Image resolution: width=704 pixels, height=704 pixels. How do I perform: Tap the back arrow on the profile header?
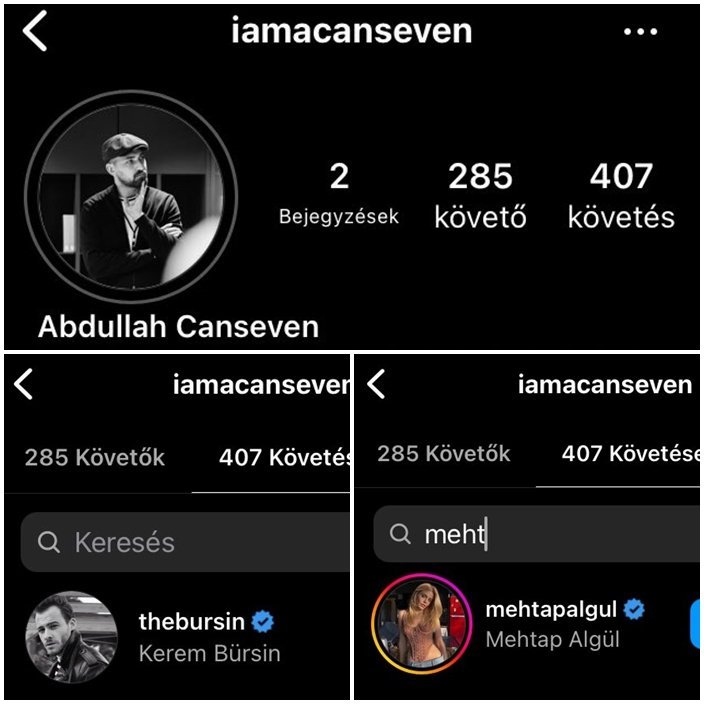tap(35, 31)
